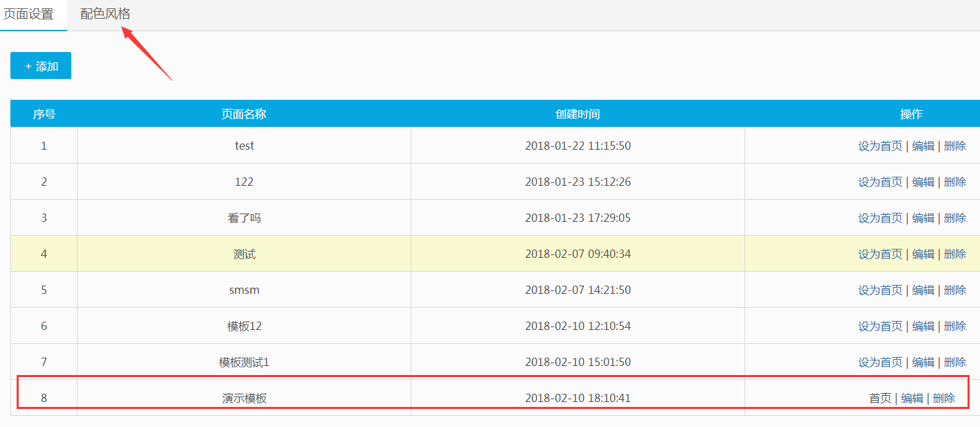Click 编辑 for page 122
Viewport: 980px width, 427px height.
(x=923, y=182)
